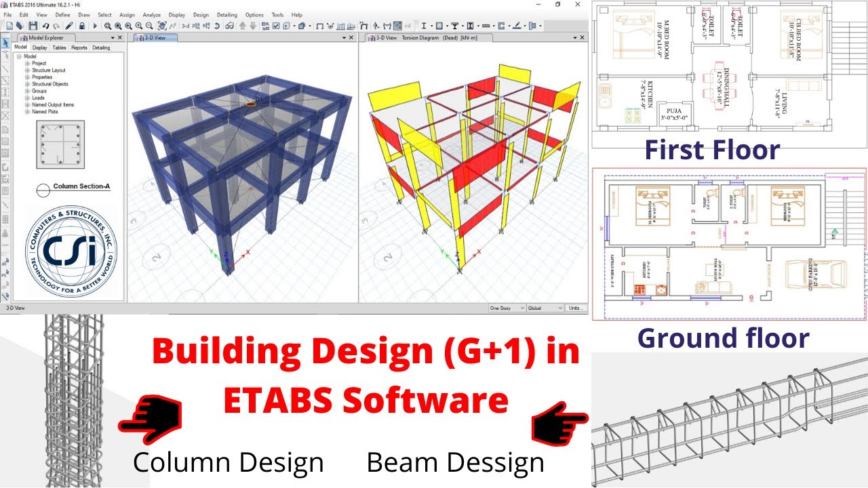
Task: Set default 3-d view
Action: pos(185,26)
